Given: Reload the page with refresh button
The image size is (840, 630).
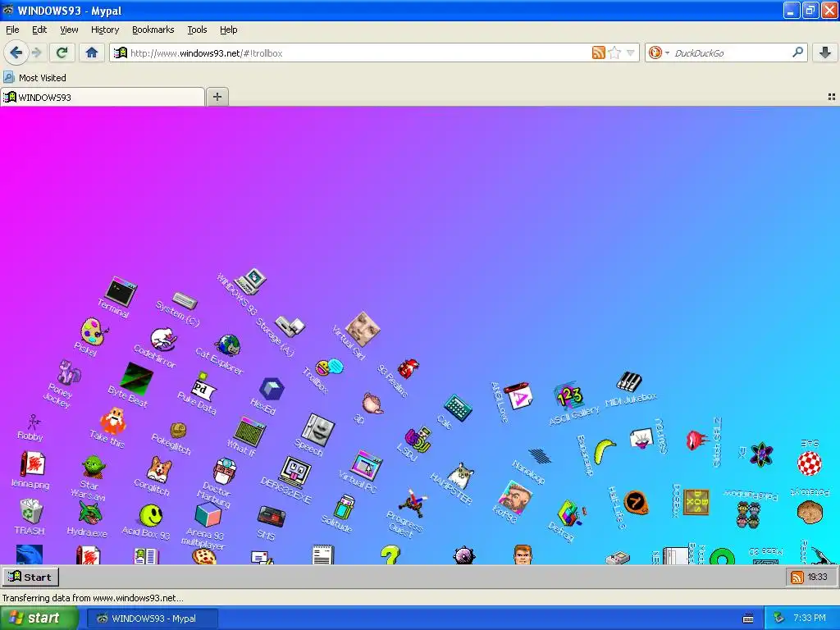Looking at the screenshot, I should tap(62, 52).
